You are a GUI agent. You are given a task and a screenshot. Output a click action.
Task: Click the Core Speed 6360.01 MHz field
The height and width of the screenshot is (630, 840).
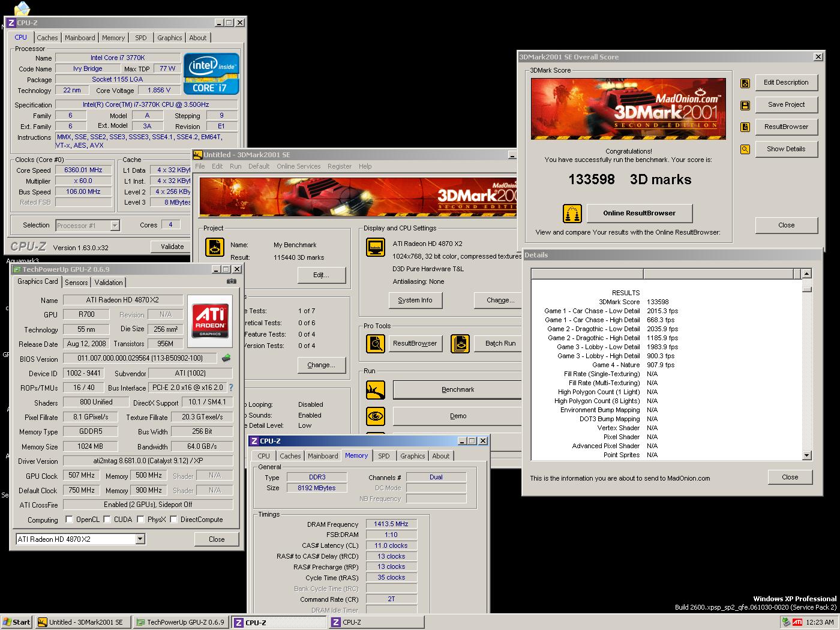(83, 170)
